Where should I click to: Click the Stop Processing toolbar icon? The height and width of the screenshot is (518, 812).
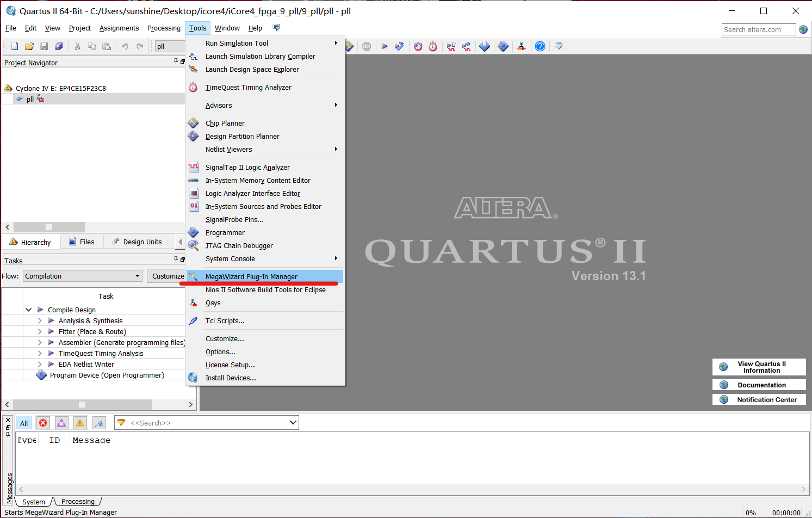[367, 46]
